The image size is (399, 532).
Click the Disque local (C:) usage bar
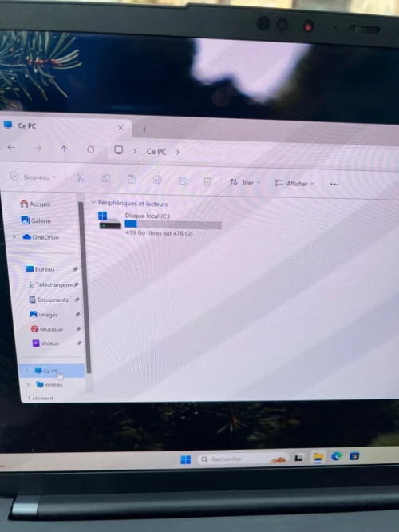point(173,224)
